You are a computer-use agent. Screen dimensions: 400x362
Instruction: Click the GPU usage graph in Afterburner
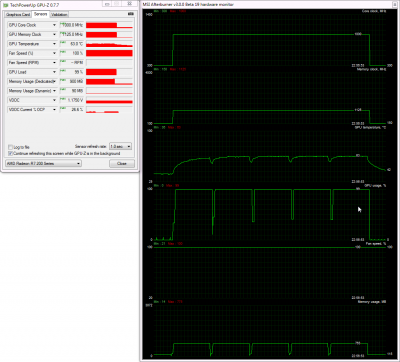(270, 214)
